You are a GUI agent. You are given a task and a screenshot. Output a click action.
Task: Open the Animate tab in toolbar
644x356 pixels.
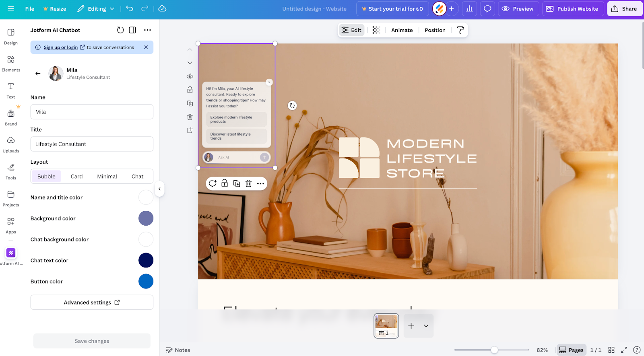tap(402, 30)
